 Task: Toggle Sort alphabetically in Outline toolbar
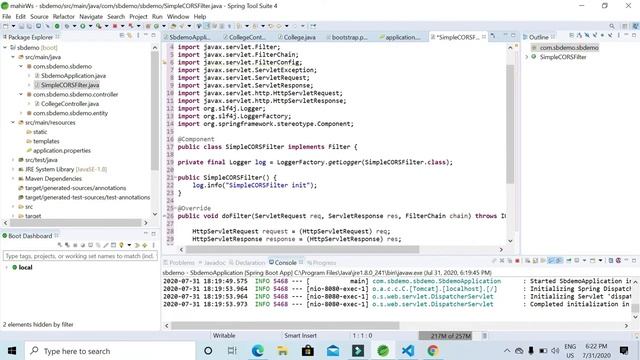[x=579, y=36]
